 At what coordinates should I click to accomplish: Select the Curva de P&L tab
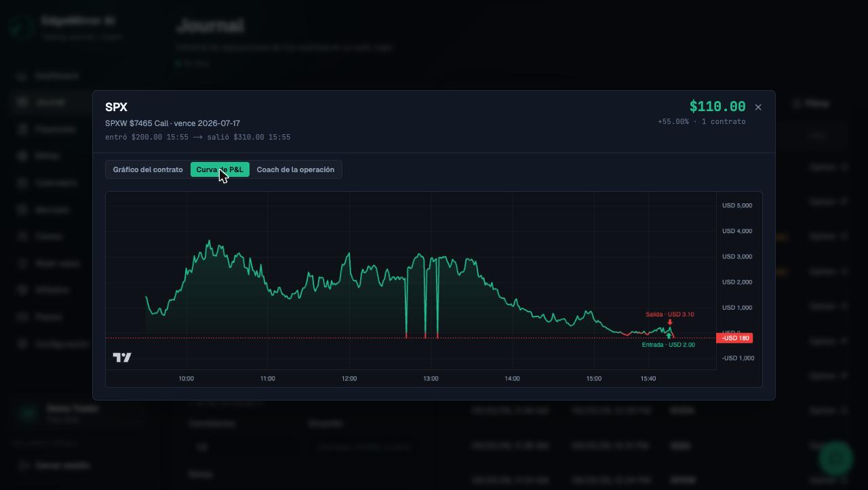[220, 169]
